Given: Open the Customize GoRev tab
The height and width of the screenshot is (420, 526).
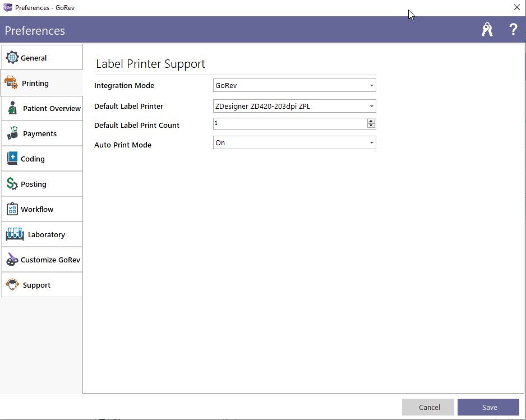Looking at the screenshot, I should click(42, 260).
